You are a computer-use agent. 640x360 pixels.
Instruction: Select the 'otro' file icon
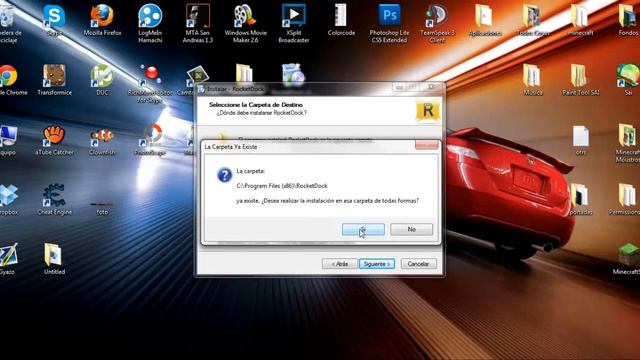tap(580, 140)
